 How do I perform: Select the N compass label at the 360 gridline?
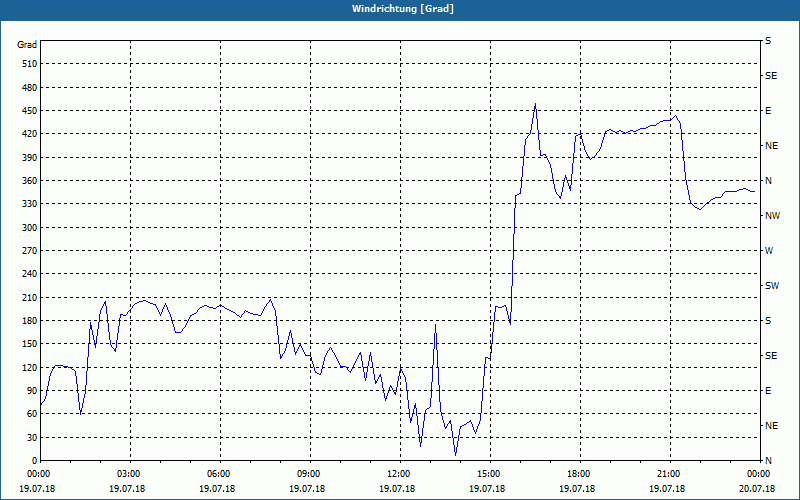pyautogui.click(x=768, y=181)
